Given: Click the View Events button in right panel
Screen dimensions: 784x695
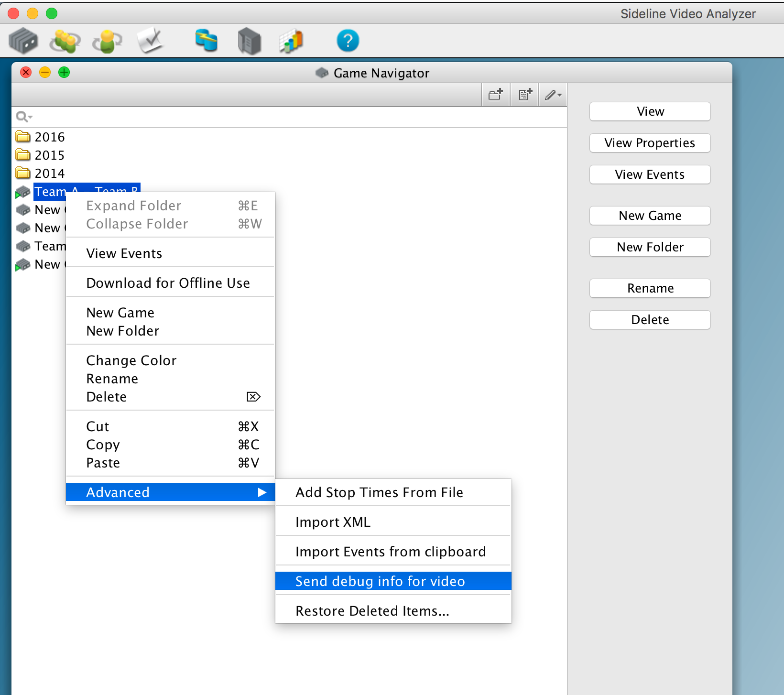Looking at the screenshot, I should click(650, 174).
